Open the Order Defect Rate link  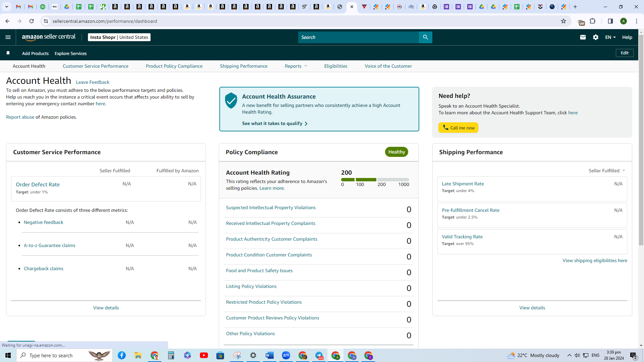[x=38, y=184]
